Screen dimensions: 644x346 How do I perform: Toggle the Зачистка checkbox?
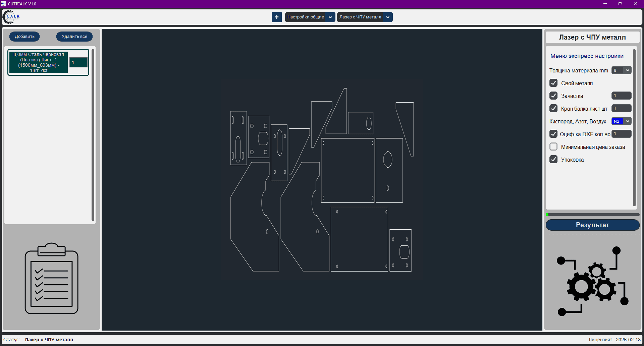pyautogui.click(x=553, y=96)
